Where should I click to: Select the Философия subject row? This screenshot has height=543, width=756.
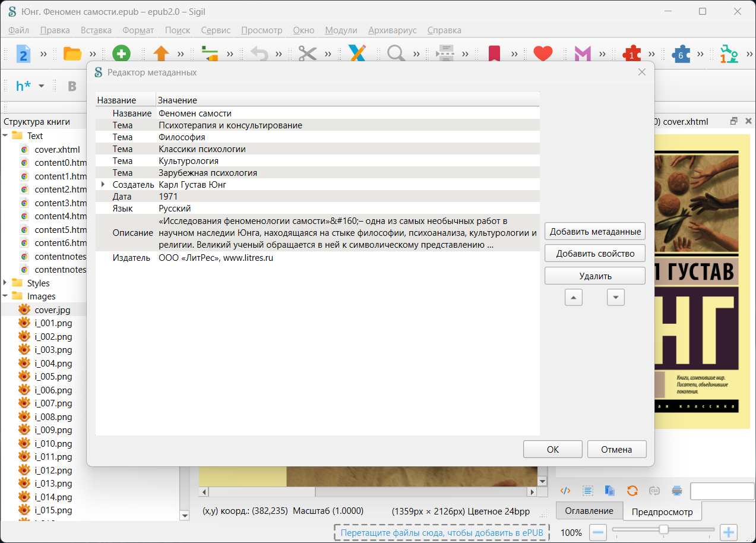pos(318,137)
